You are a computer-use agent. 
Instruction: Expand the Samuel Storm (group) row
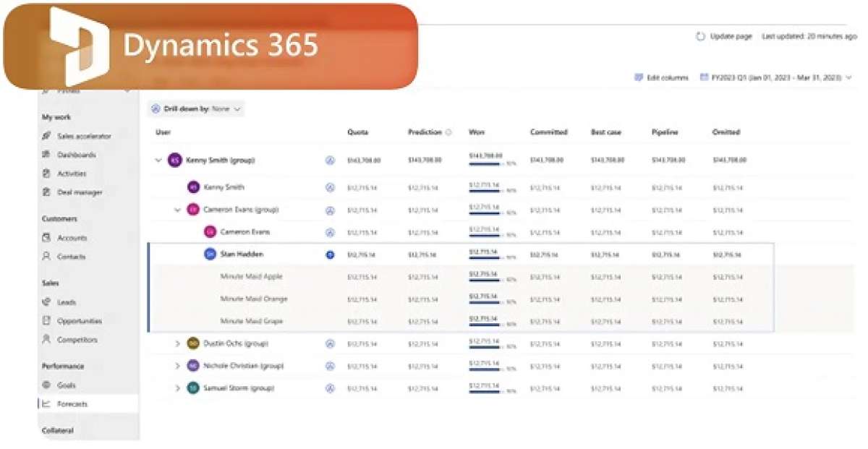(x=177, y=388)
